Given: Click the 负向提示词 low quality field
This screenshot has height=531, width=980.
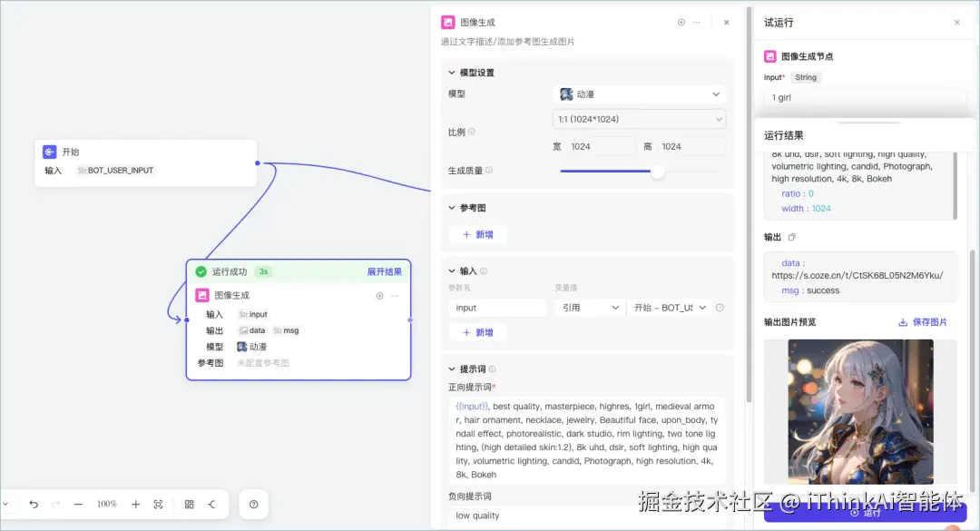Looking at the screenshot, I should point(587,516).
